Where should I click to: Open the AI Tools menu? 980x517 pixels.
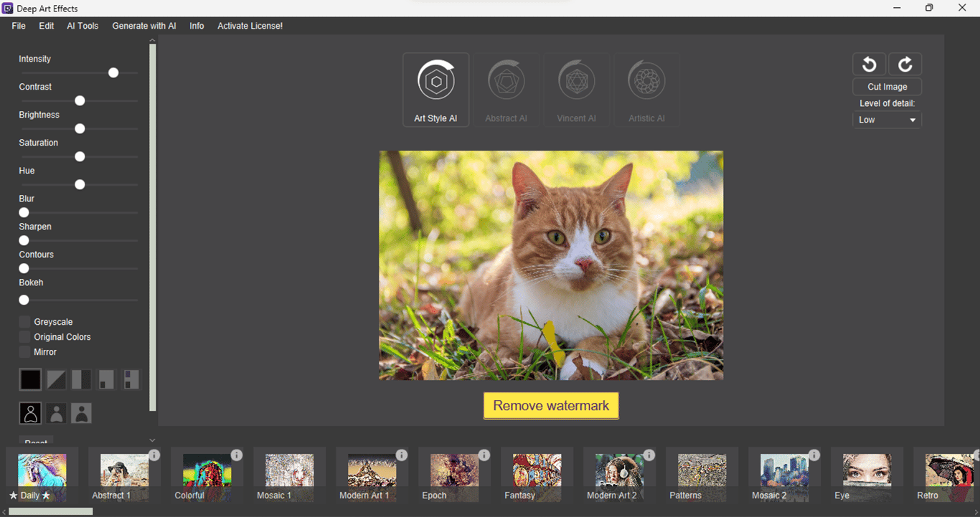[83, 26]
